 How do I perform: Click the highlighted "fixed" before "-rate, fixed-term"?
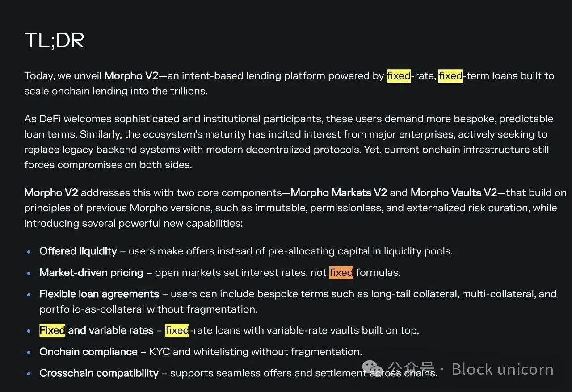click(x=398, y=76)
